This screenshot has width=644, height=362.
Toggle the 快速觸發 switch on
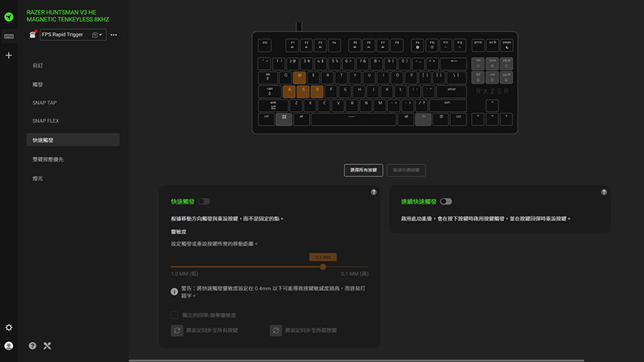[204, 202]
